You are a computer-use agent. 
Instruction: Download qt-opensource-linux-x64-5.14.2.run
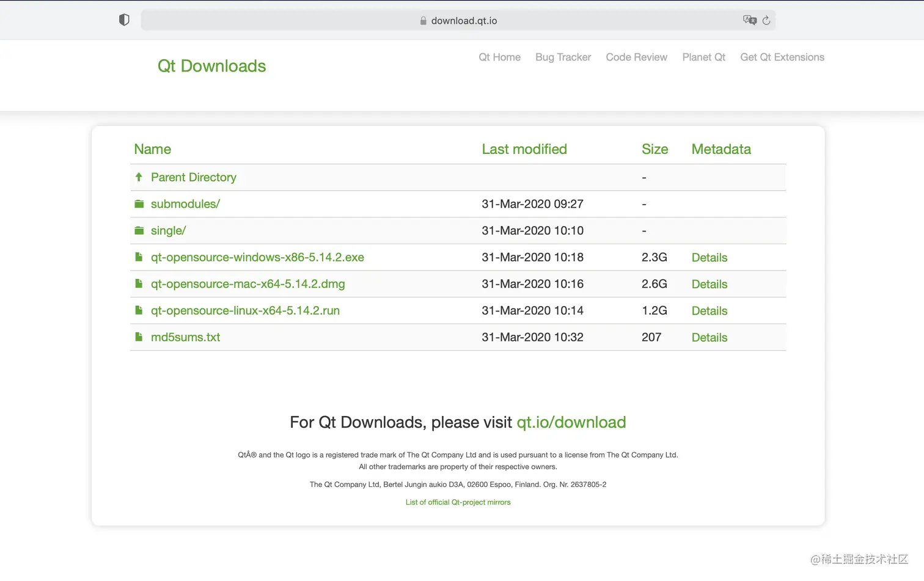[x=245, y=310]
